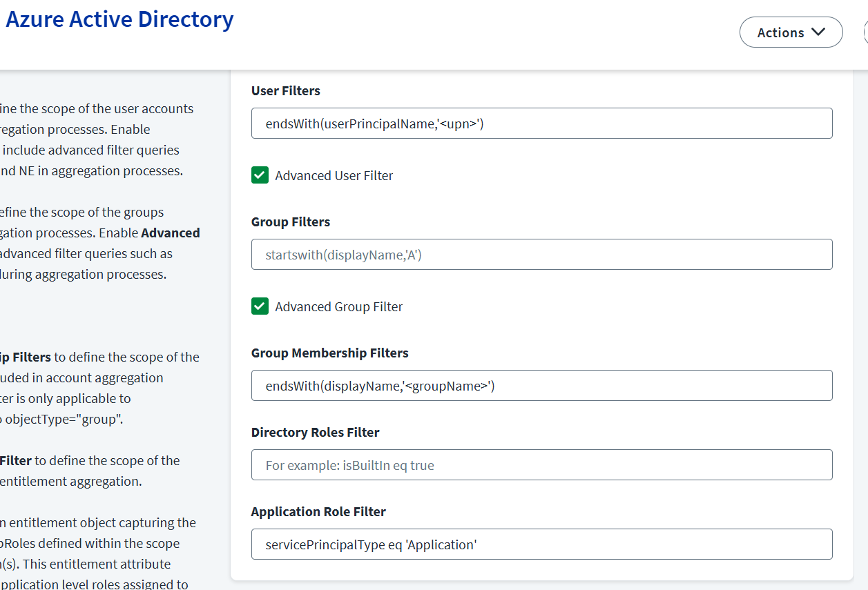Click the "Group Filters" field label

coord(290,222)
